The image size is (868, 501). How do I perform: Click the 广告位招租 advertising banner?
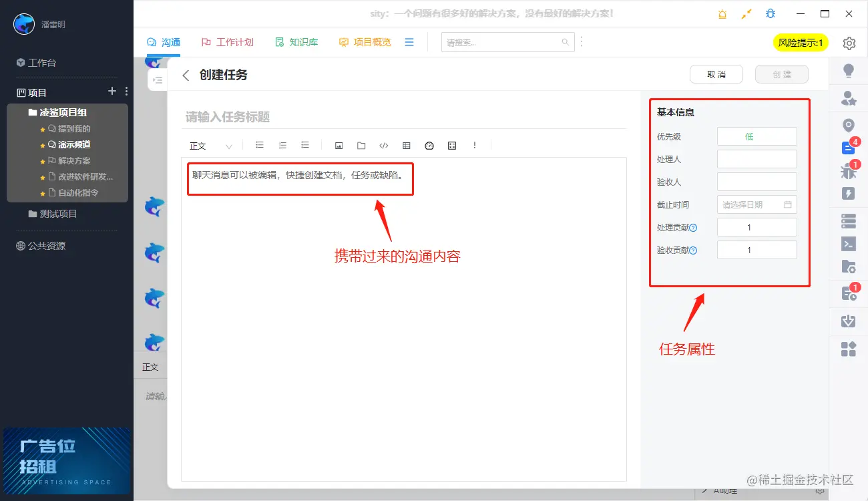pos(67,461)
